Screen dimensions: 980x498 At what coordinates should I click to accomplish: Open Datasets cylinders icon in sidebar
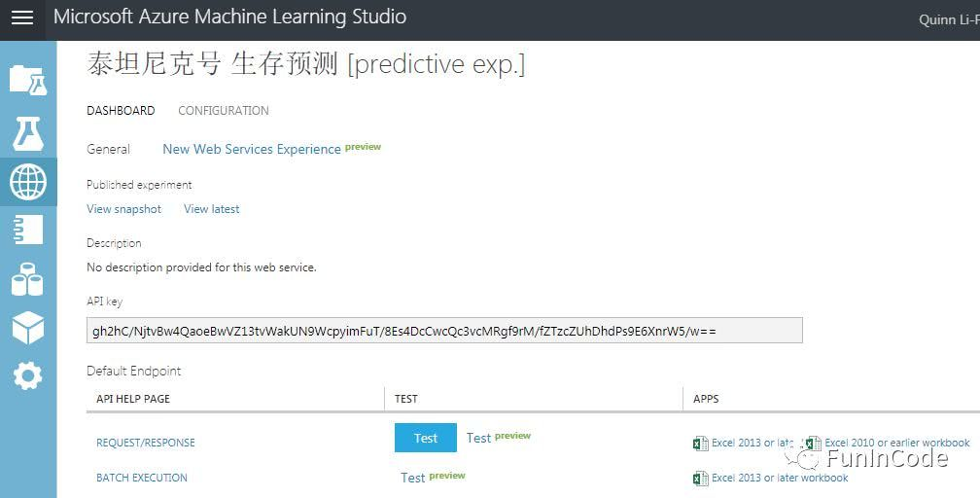tap(28, 279)
